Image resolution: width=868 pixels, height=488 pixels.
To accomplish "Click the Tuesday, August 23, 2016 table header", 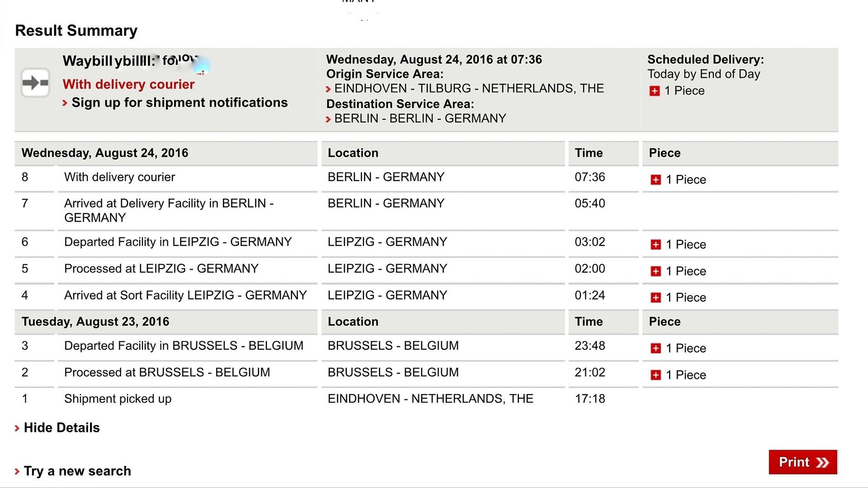I will coord(166,322).
